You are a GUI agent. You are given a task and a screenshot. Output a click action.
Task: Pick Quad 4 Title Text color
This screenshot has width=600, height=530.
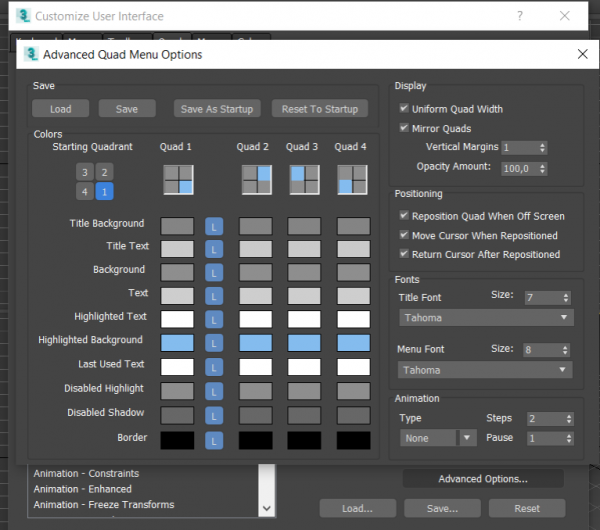pyautogui.click(x=354, y=250)
